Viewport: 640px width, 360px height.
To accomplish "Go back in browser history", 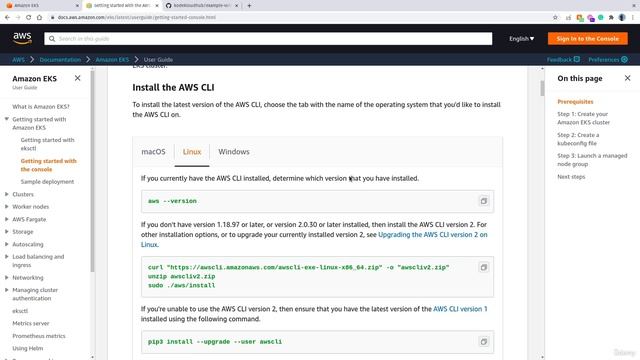I will [x=7, y=17].
